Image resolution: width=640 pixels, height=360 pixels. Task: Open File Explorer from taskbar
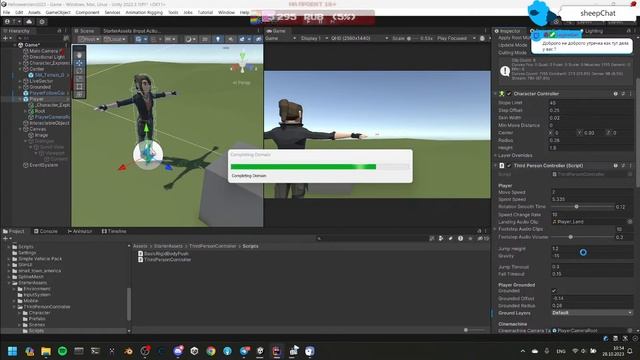point(46,351)
